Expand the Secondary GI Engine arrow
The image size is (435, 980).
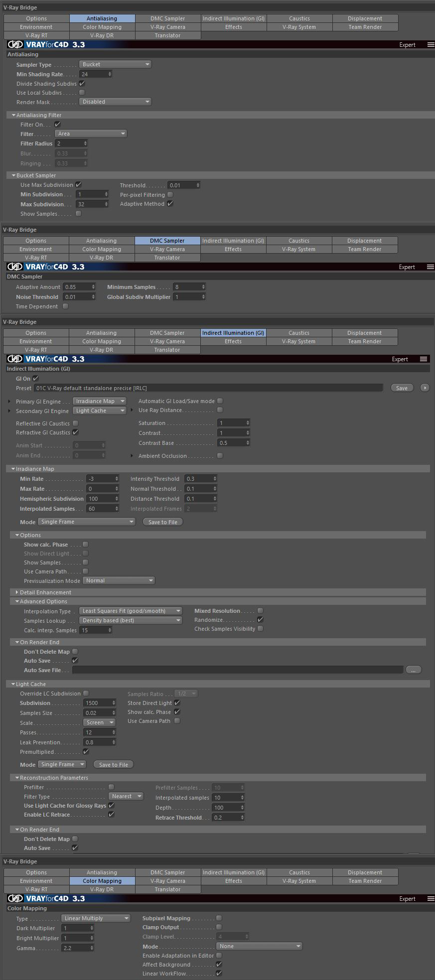(9, 411)
